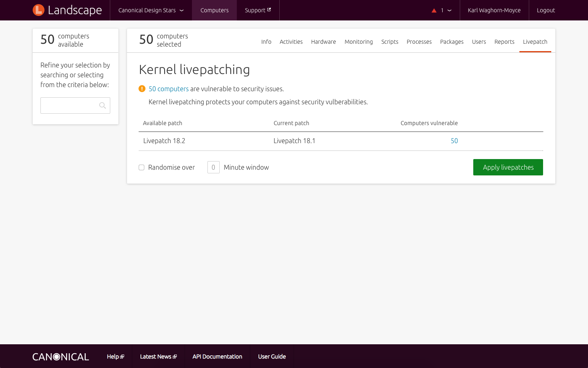Click the Logout link
The width and height of the screenshot is (588, 368).
546,10
